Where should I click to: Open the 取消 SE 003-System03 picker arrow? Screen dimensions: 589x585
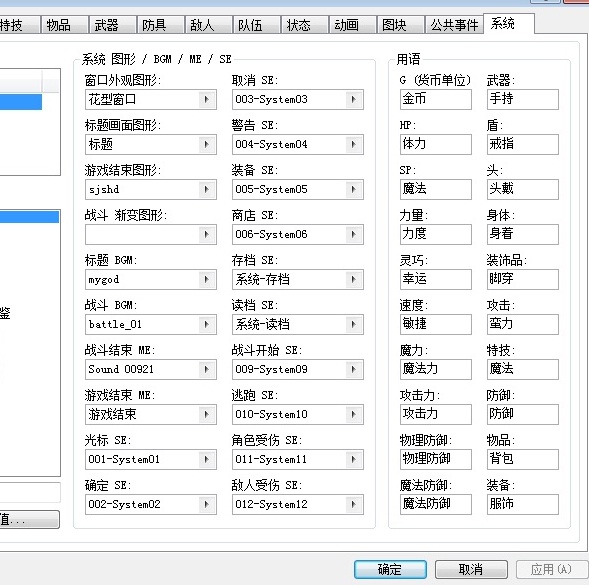[353, 100]
